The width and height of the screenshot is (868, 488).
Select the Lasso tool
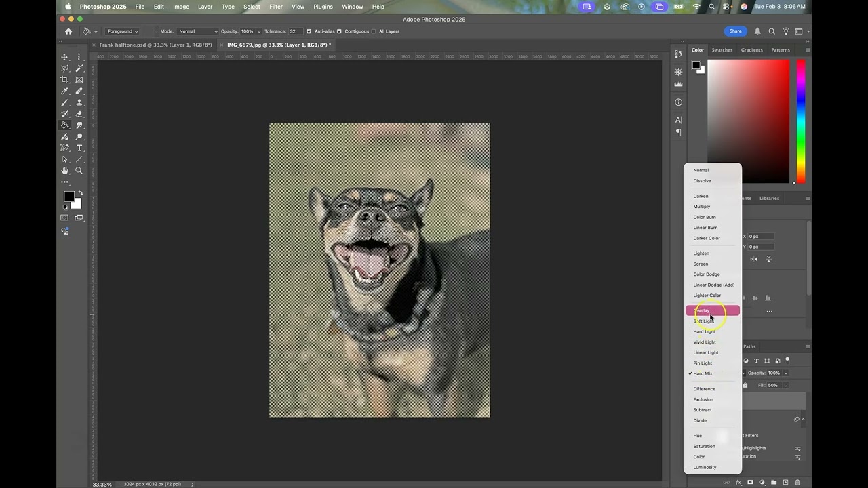click(x=65, y=68)
